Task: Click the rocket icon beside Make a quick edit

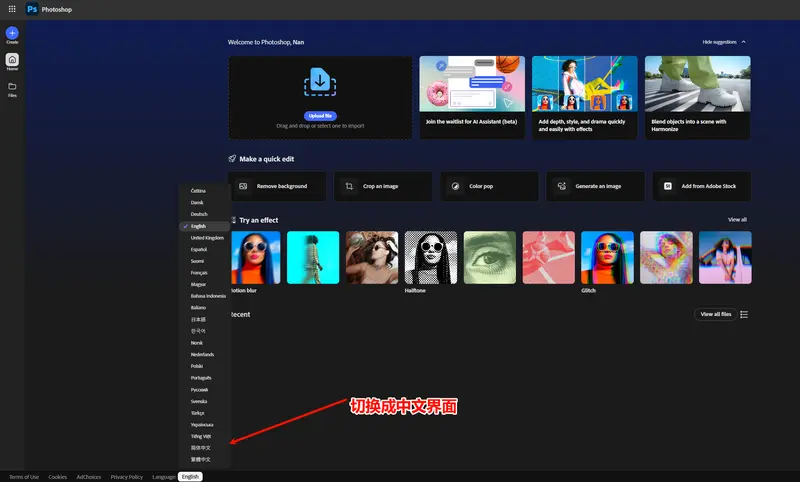Action: click(x=232, y=159)
